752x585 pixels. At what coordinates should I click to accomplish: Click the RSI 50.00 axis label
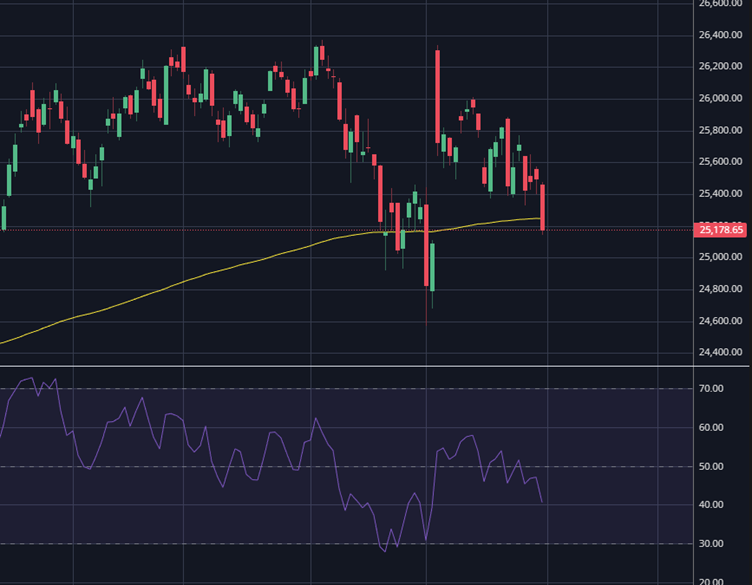coord(711,466)
